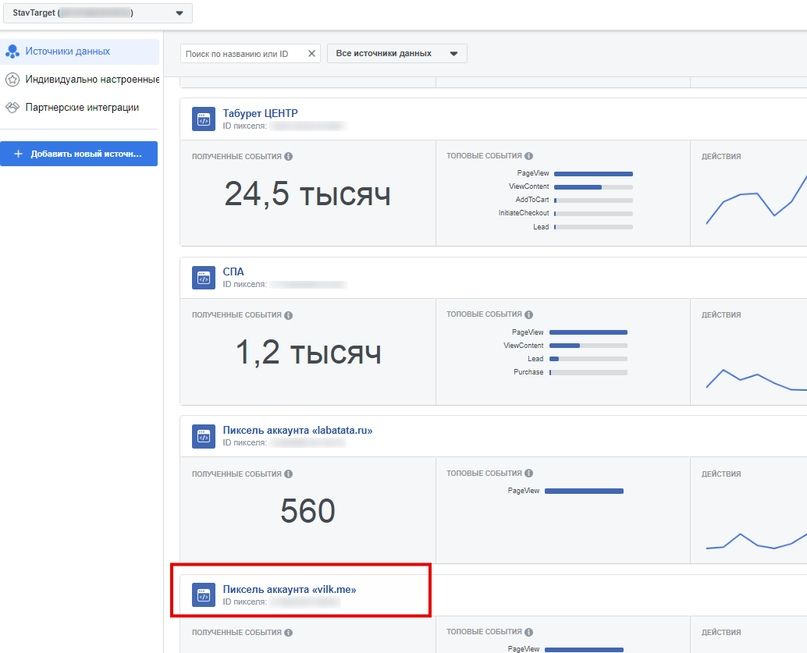
Task: Clear the search field with X icon
Action: point(311,54)
